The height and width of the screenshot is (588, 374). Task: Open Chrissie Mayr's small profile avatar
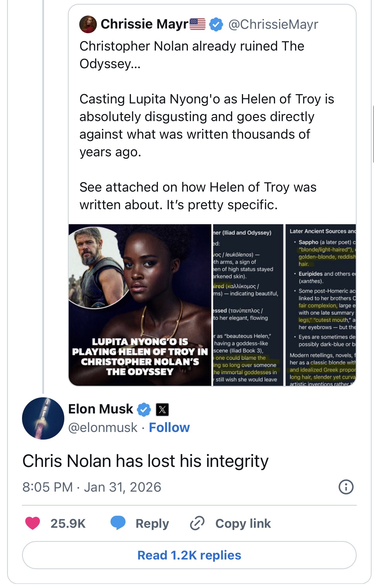(x=88, y=24)
